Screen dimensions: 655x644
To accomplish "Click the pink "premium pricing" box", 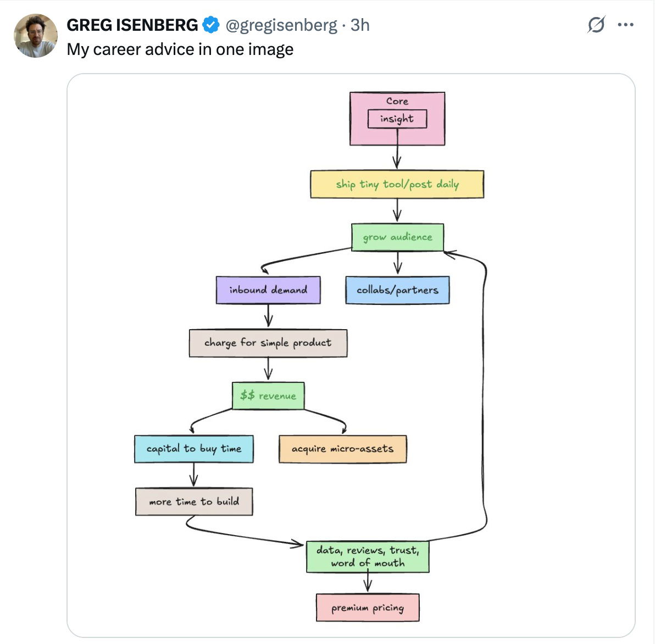I will pos(368,608).
